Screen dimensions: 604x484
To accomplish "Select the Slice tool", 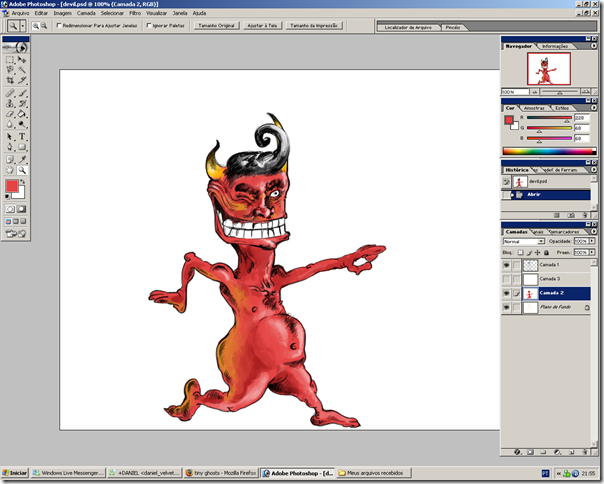I will coord(22,80).
